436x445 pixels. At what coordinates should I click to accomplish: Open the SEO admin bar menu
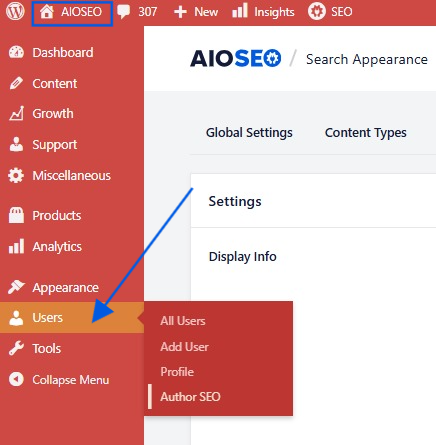[342, 12]
